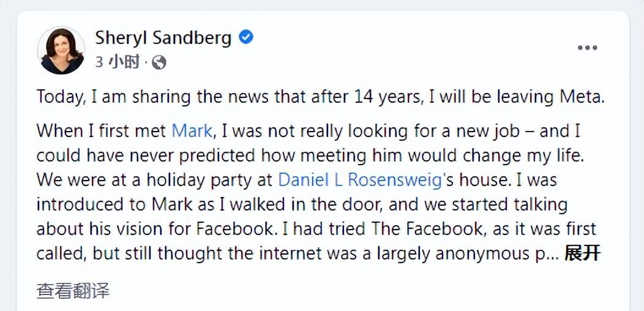Open the post's 3 小时 timestamp
644x311 pixels.
[118, 62]
